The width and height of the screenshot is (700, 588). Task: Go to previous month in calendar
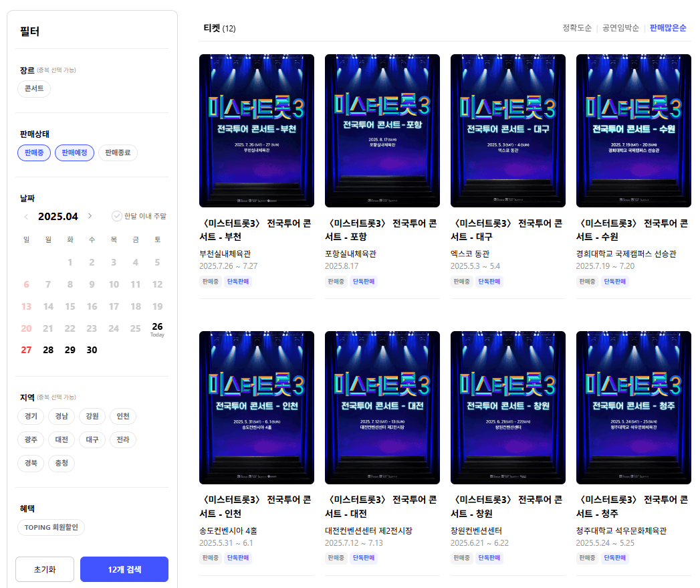click(26, 217)
